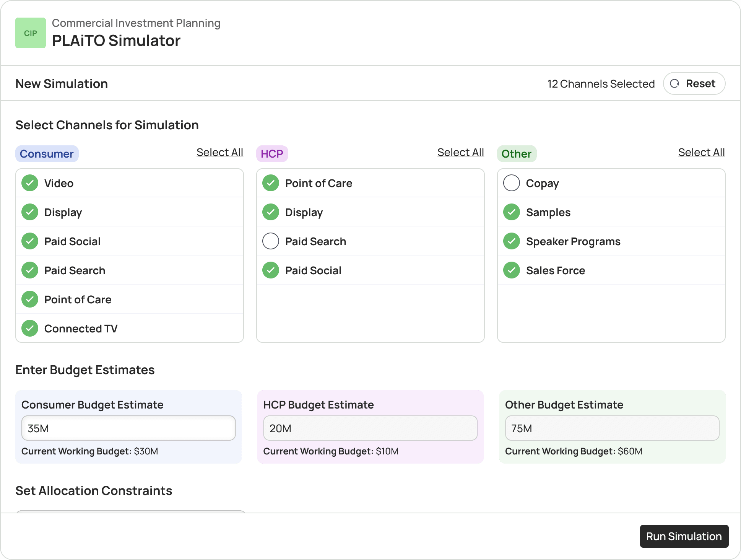Click Select All above the HCP channels

tap(460, 152)
